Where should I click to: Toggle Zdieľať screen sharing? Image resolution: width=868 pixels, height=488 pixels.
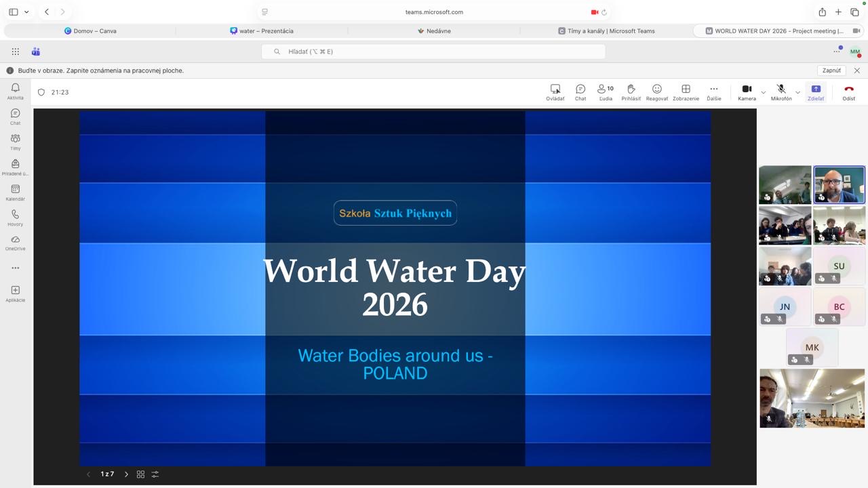816,92
